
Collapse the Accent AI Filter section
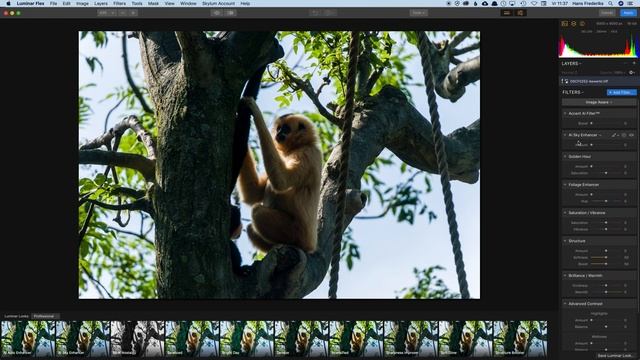[x=565, y=113]
